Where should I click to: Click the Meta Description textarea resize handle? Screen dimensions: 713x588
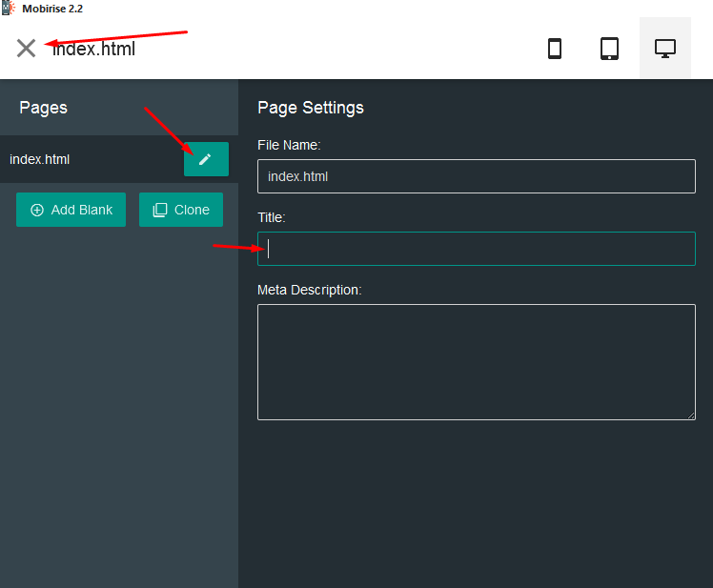[691, 416]
